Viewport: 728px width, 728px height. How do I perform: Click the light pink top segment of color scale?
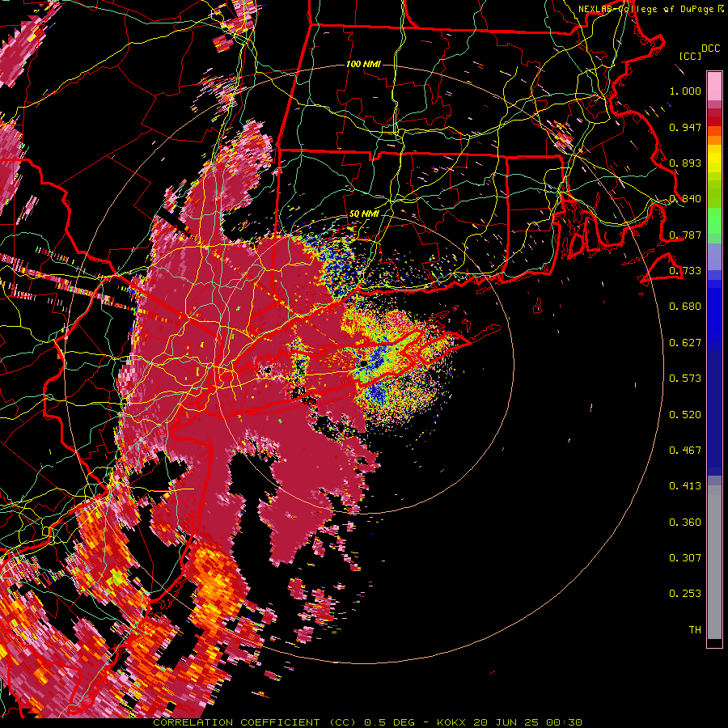pyautogui.click(x=714, y=87)
